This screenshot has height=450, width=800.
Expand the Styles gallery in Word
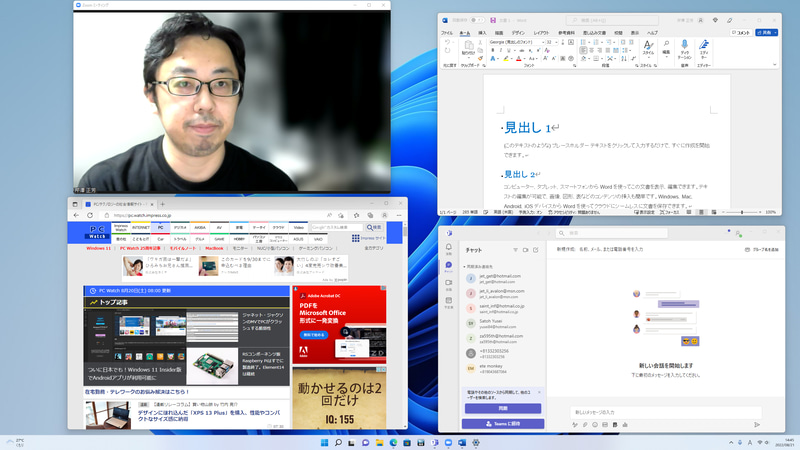[x=648, y=49]
